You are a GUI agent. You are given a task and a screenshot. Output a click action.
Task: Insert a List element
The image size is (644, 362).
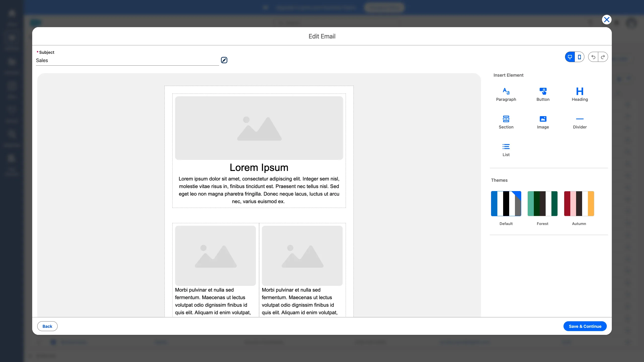(506, 150)
